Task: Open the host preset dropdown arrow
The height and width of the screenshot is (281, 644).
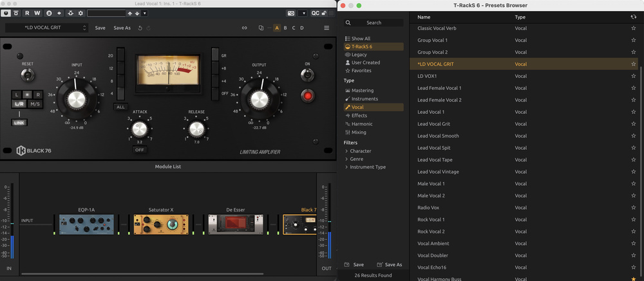Action: (144, 13)
